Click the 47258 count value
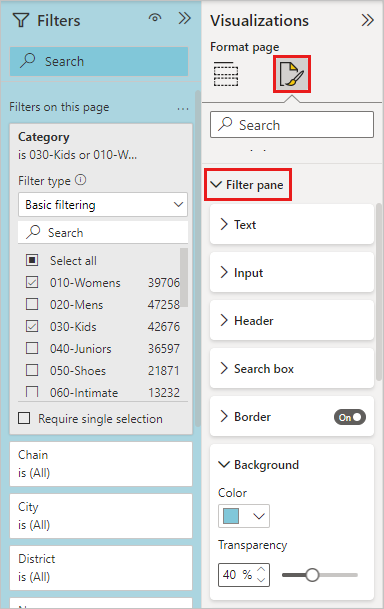The height and width of the screenshot is (609, 384). pyautogui.click(x=163, y=304)
